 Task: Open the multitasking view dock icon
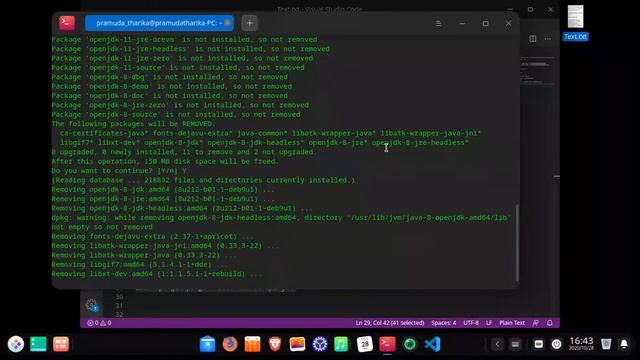[61, 344]
